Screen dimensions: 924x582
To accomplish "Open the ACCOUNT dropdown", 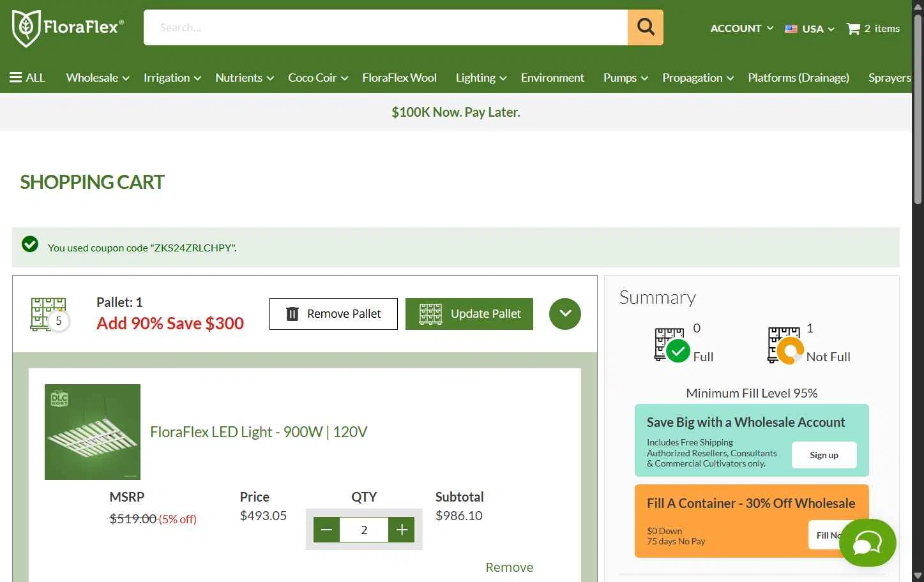I will click(742, 29).
